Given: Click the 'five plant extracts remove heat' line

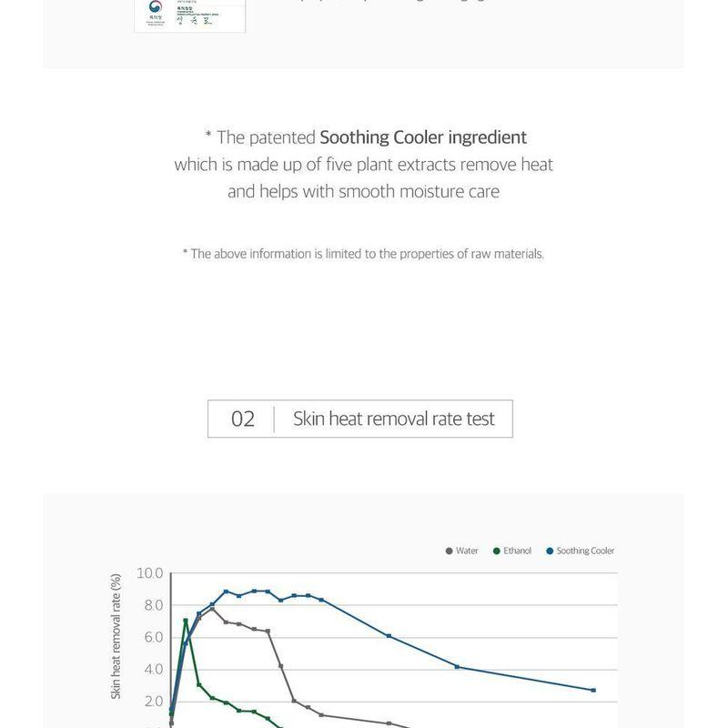Looking at the screenshot, I should click(x=363, y=165).
